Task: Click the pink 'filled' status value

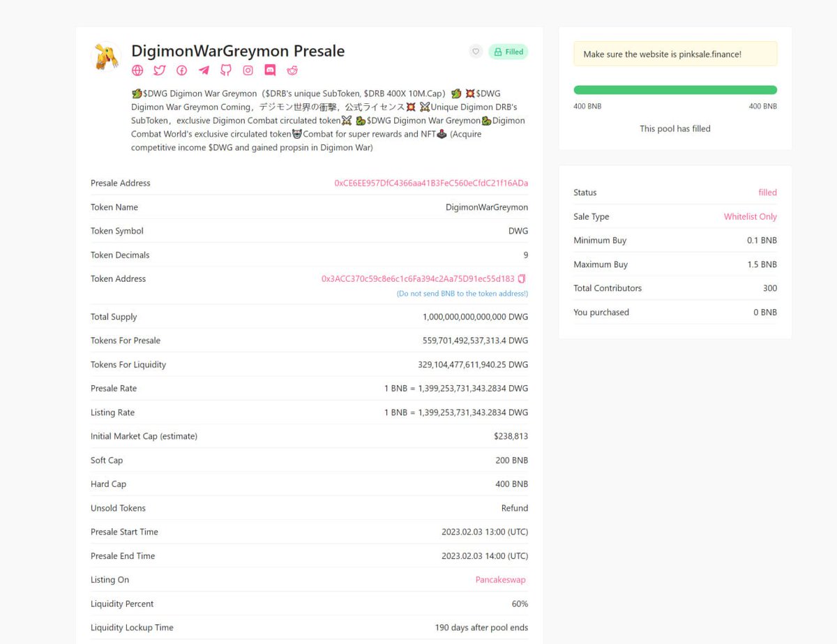Action: click(768, 193)
